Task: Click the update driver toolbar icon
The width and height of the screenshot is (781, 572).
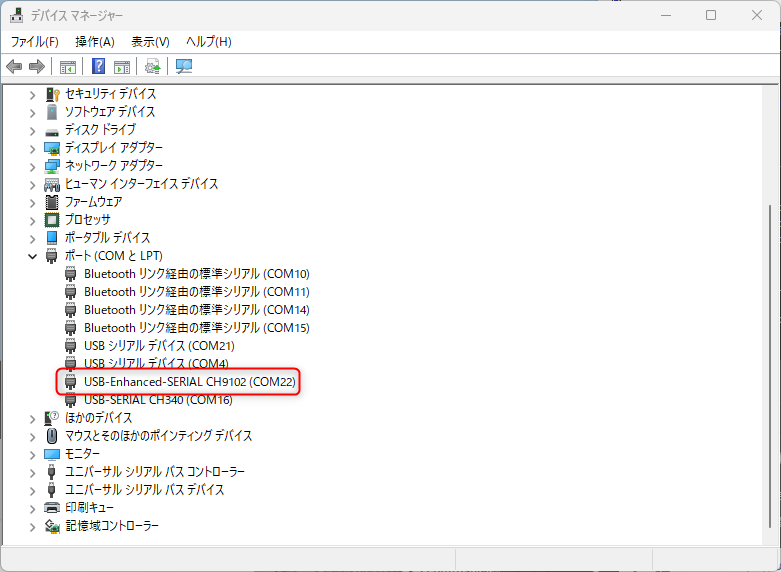Action: [152, 66]
